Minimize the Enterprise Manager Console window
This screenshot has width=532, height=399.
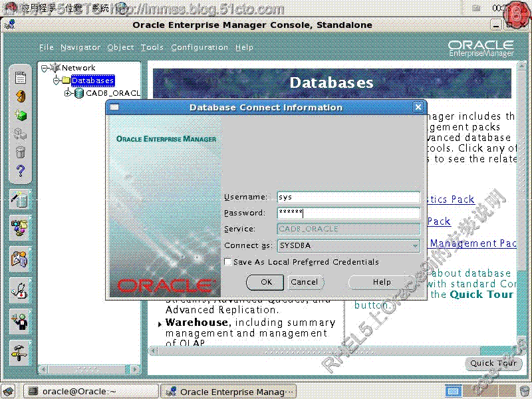click(x=496, y=25)
